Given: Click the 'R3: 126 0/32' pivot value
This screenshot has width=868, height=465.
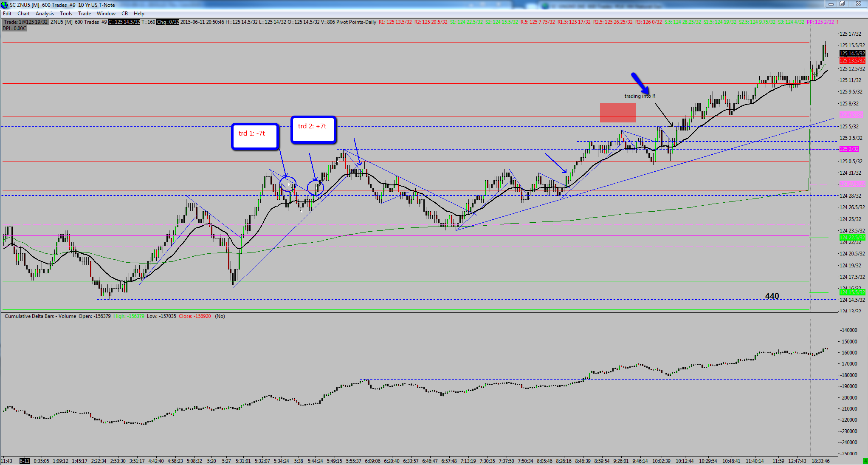Looking at the screenshot, I should 648,22.
